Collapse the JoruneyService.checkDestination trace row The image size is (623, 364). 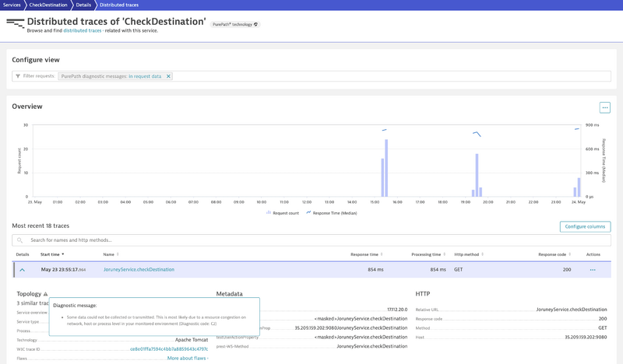[x=22, y=270]
